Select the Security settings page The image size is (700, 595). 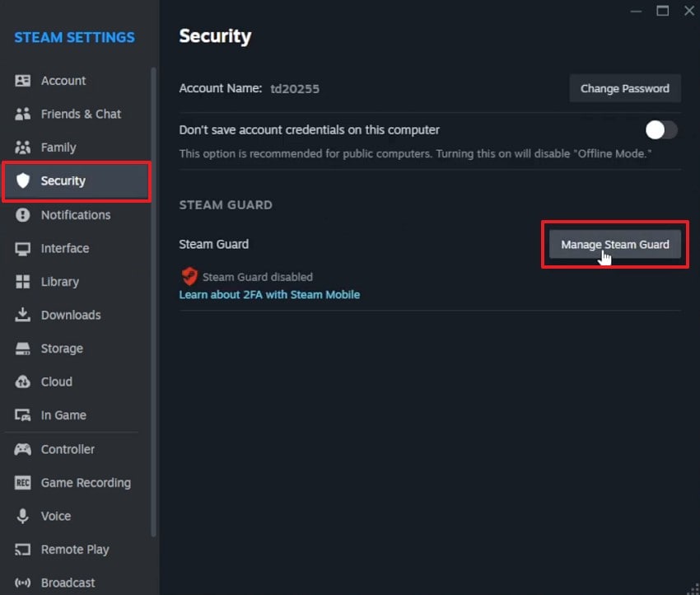(x=77, y=181)
